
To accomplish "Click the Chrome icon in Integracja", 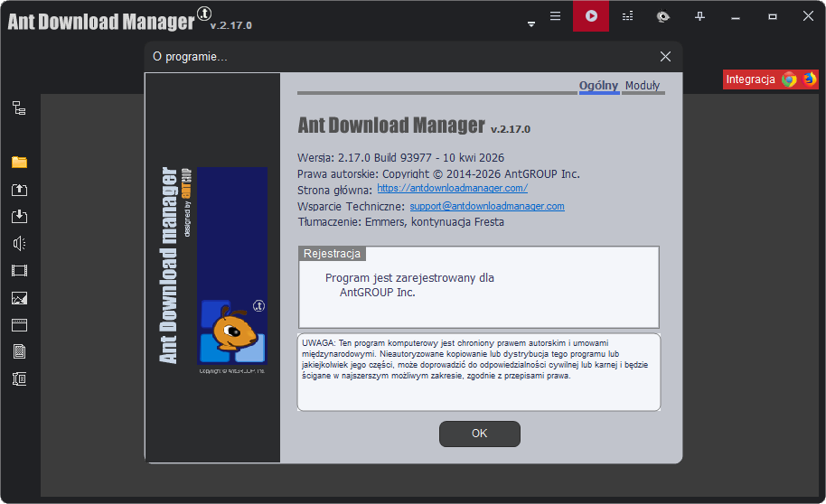I will coord(789,79).
